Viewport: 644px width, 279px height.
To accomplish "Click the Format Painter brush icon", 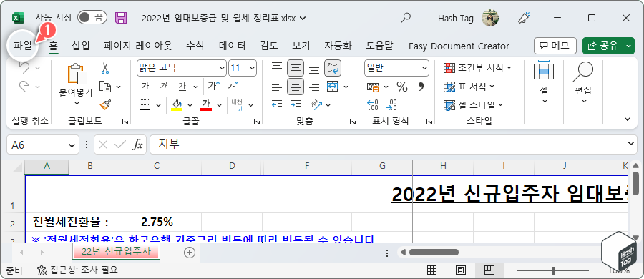I will (106, 104).
